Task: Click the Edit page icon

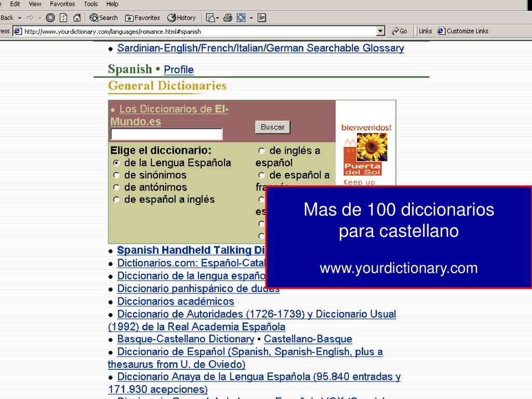Action: [x=241, y=18]
